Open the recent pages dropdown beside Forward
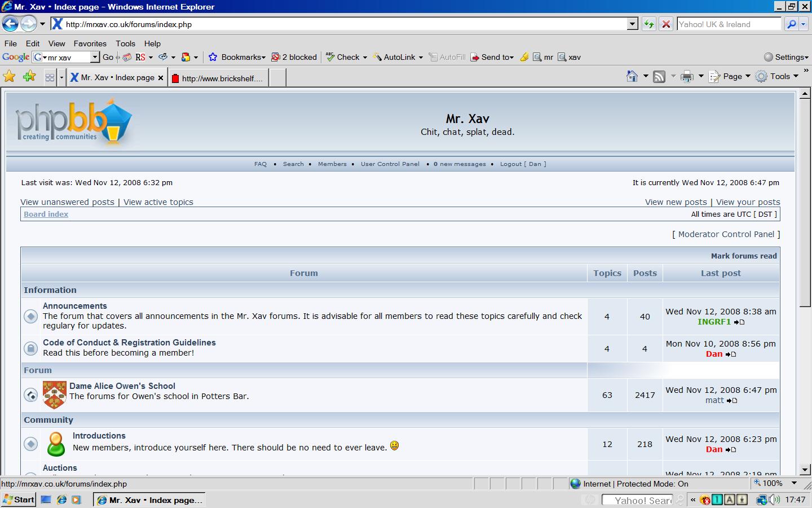The height and width of the screenshot is (508, 812). (x=42, y=24)
